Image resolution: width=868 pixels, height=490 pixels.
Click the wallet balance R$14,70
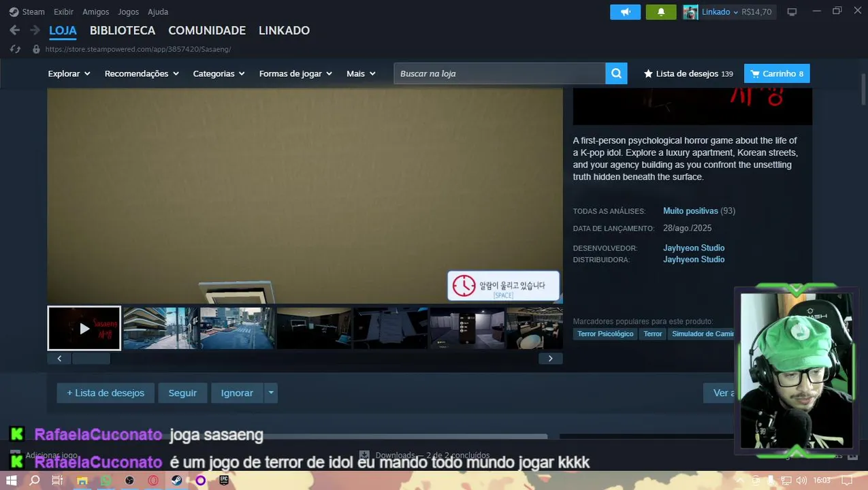756,12
